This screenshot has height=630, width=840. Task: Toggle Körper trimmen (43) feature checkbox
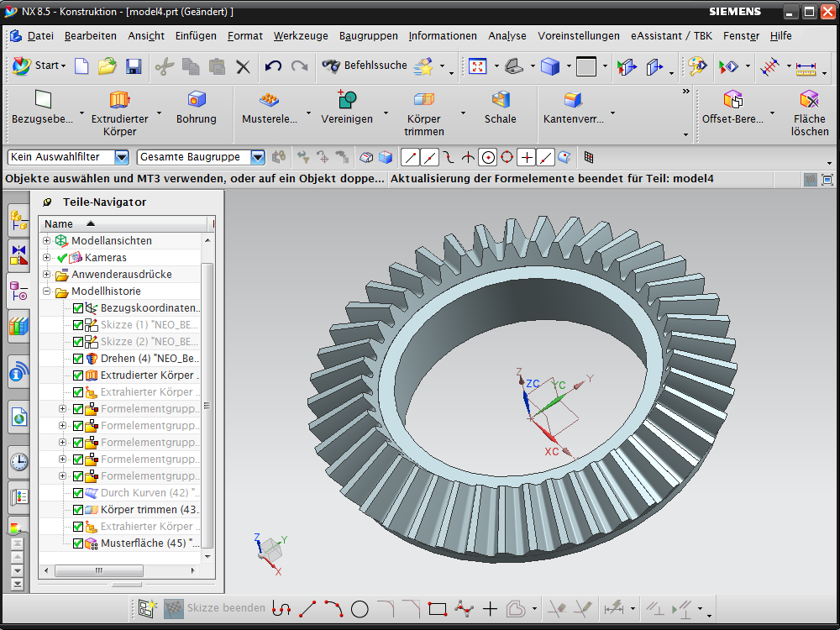tap(78, 510)
